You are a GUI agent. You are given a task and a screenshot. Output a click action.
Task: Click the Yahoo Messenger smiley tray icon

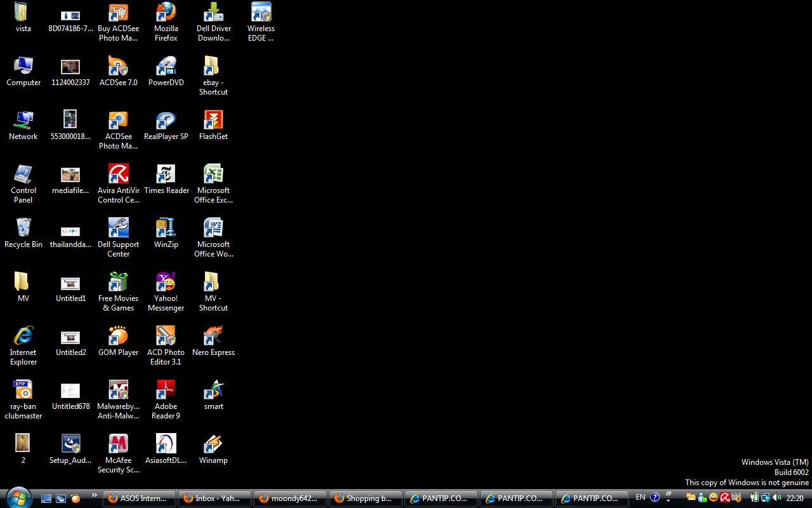tap(714, 498)
